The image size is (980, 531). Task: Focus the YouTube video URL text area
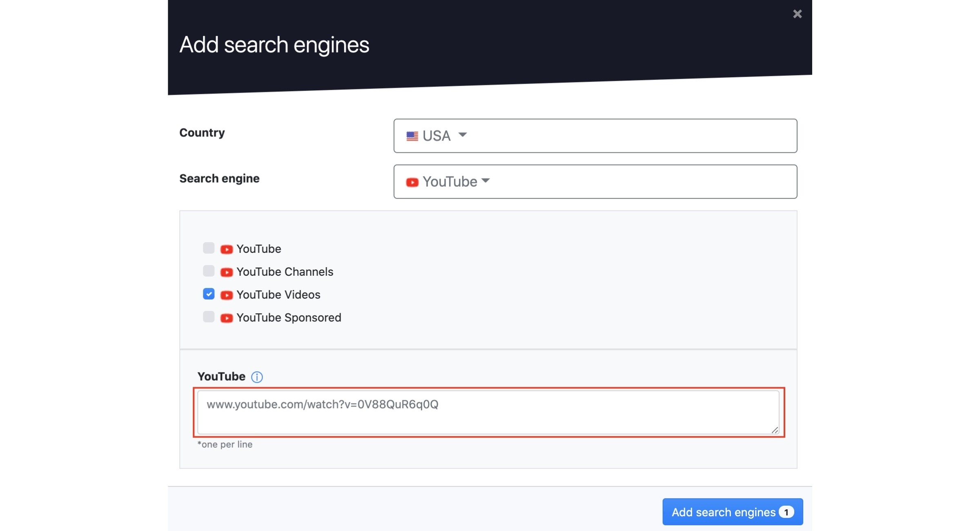(x=488, y=412)
